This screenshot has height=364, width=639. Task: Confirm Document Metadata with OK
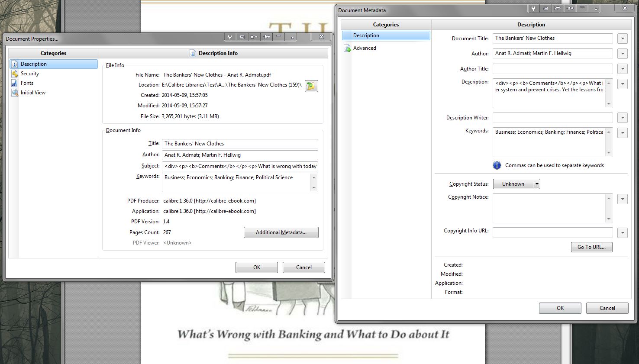(560, 308)
